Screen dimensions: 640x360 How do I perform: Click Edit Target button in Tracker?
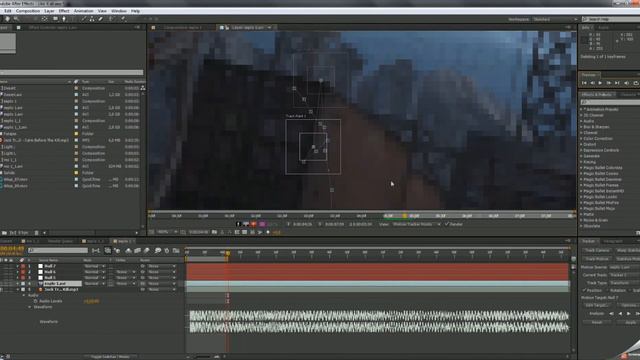598,305
